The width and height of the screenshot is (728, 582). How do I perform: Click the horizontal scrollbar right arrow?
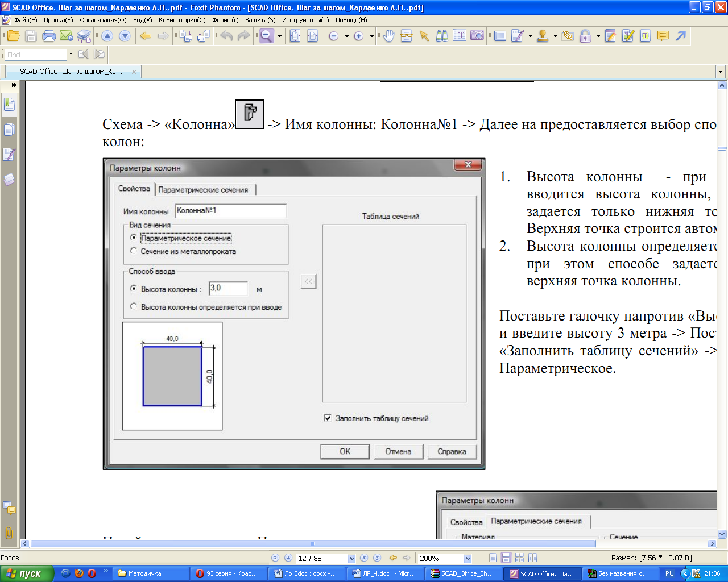(712, 544)
